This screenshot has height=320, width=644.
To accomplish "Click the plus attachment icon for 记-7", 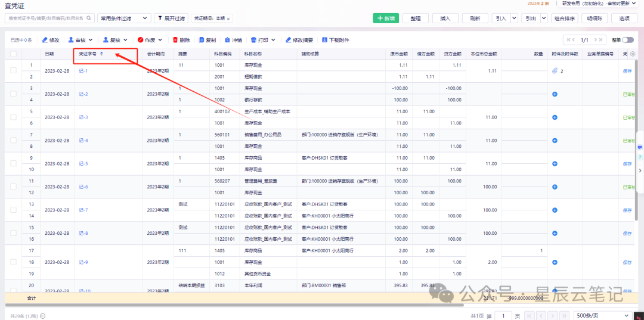I will pos(555,210).
